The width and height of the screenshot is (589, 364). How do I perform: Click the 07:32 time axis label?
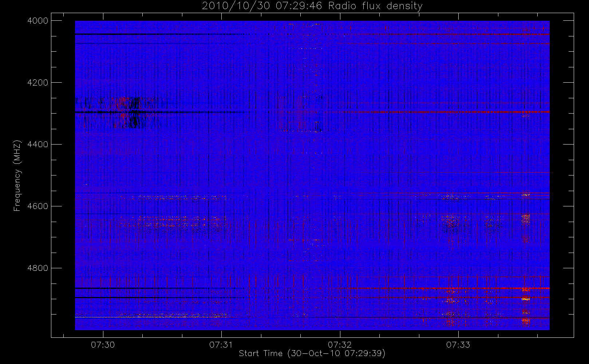click(340, 345)
